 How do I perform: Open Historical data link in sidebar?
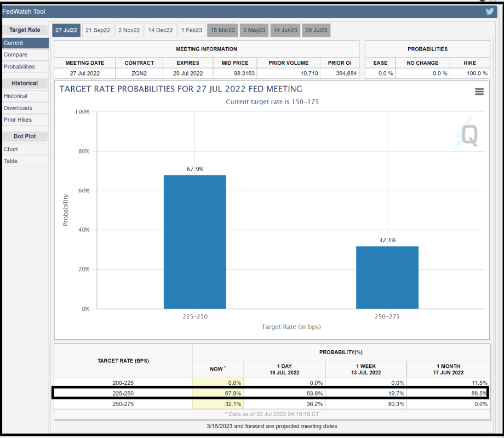pos(15,96)
